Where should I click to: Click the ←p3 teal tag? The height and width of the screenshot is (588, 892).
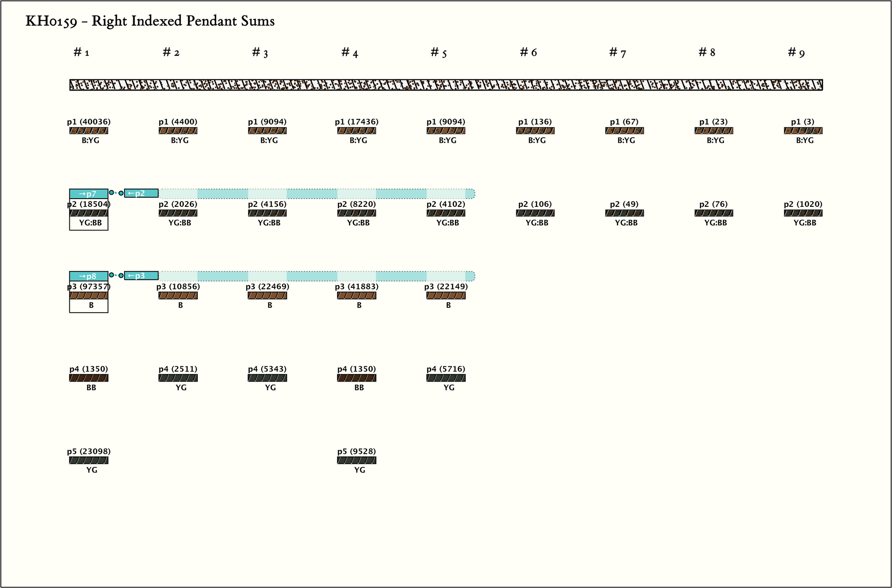tap(141, 276)
